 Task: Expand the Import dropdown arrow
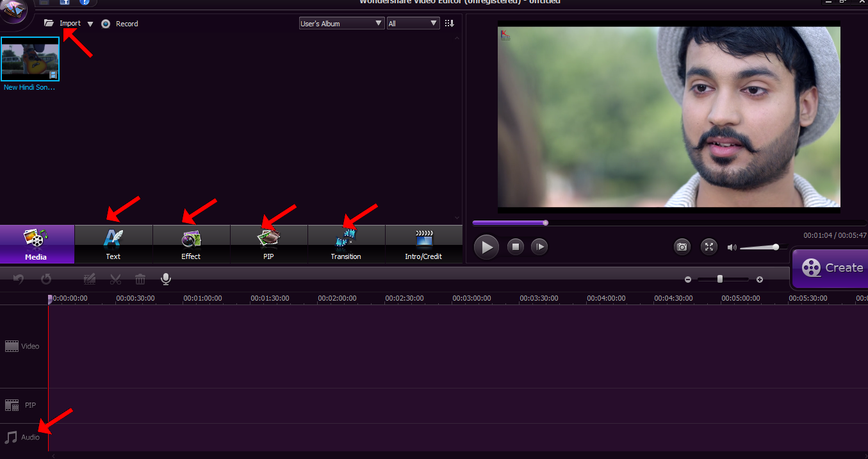tap(90, 24)
